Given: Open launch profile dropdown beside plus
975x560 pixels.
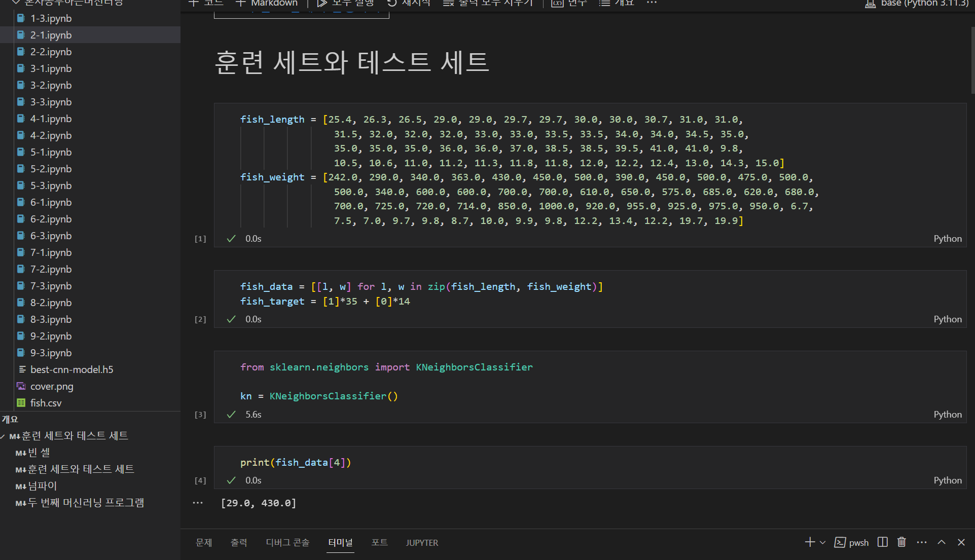Looking at the screenshot, I should click(x=823, y=542).
